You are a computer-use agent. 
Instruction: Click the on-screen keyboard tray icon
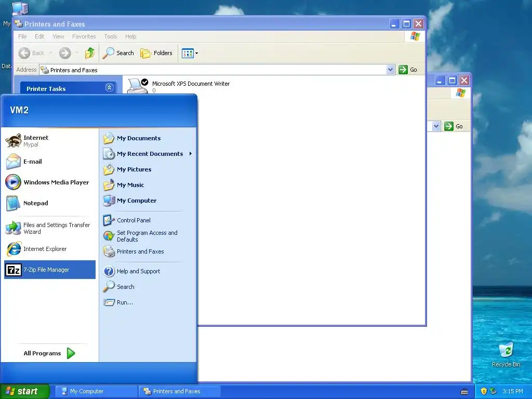coord(464,392)
